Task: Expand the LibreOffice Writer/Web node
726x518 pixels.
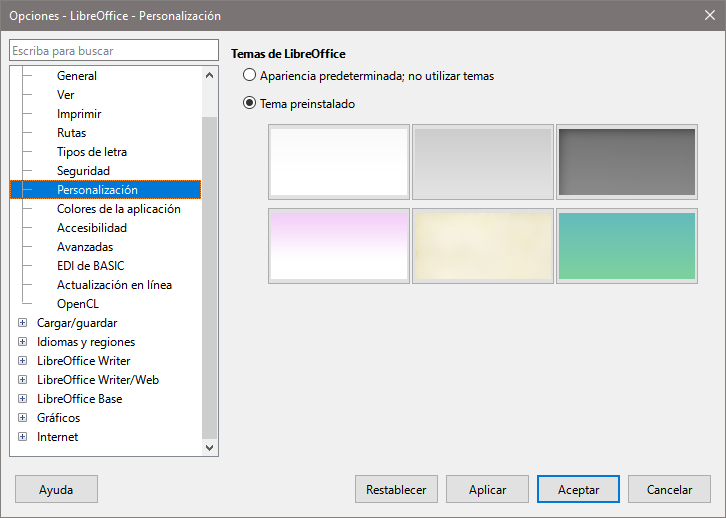Action: pos(22,380)
